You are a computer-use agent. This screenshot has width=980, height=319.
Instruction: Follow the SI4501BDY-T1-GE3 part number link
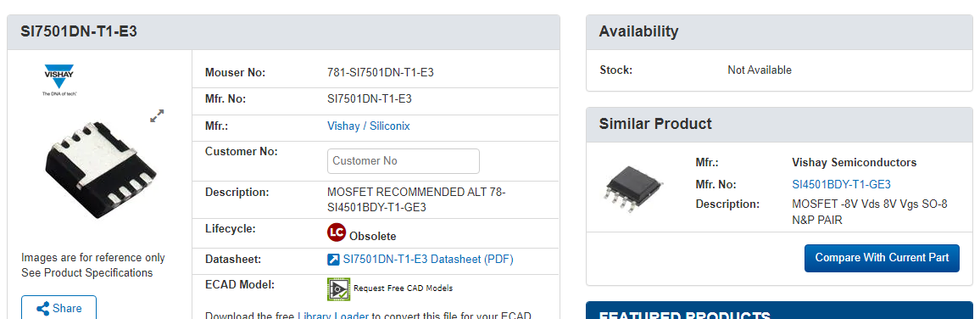pos(841,184)
